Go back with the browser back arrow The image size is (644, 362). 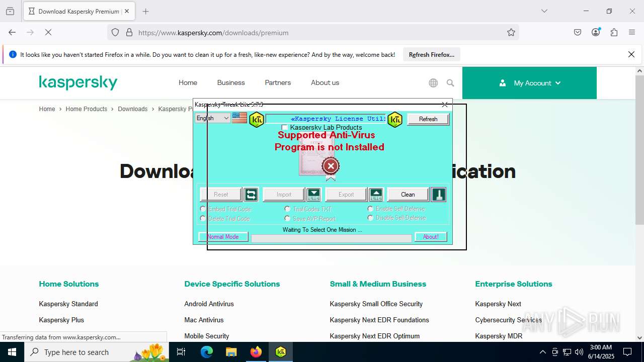click(x=12, y=32)
